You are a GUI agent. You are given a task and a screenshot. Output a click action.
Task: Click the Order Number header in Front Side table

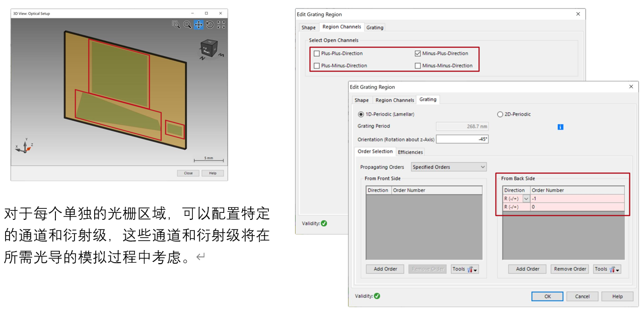(x=437, y=190)
